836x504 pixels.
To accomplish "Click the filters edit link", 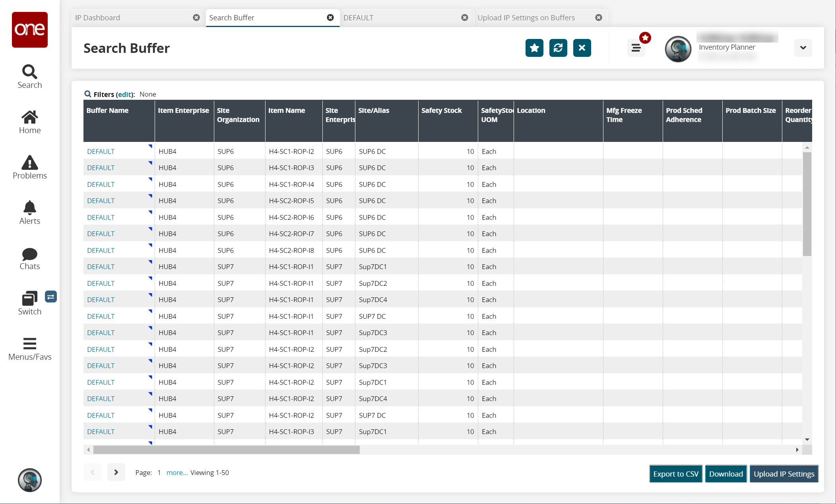I will pyautogui.click(x=124, y=95).
